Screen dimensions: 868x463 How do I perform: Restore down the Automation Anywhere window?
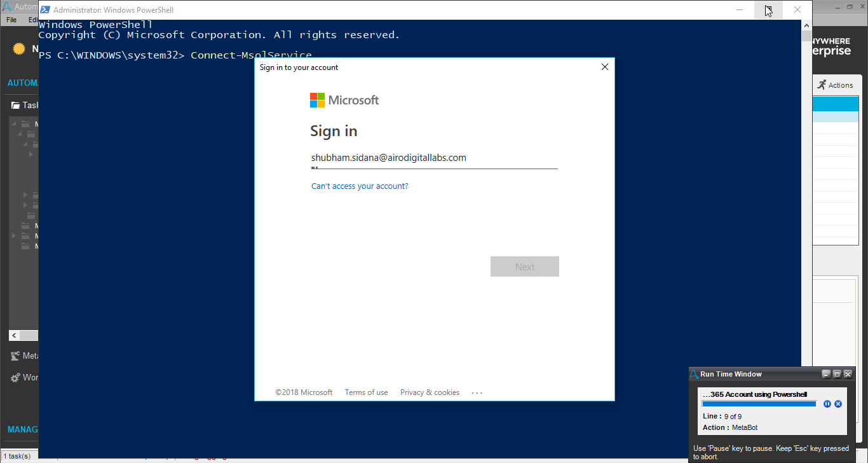(850, 6)
